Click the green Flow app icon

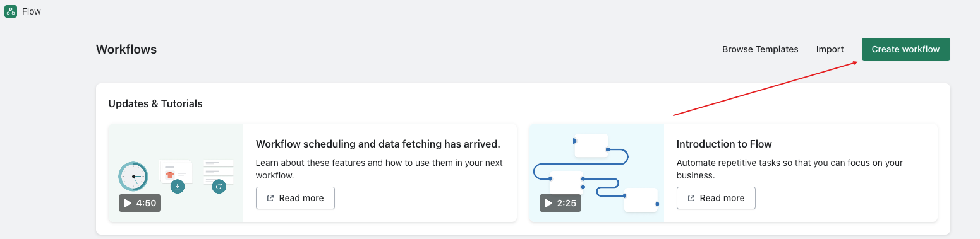(11, 11)
